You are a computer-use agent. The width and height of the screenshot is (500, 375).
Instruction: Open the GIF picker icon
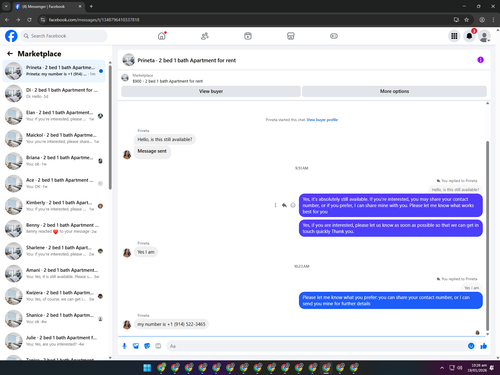158,346
